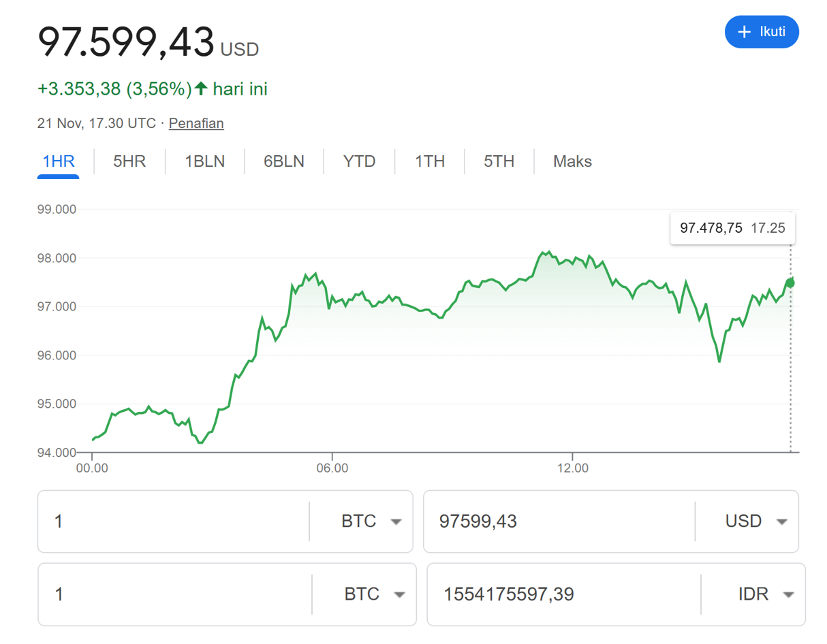This screenshot has height=644, width=827.
Task: Switch to the 5HR tab
Action: (x=129, y=161)
